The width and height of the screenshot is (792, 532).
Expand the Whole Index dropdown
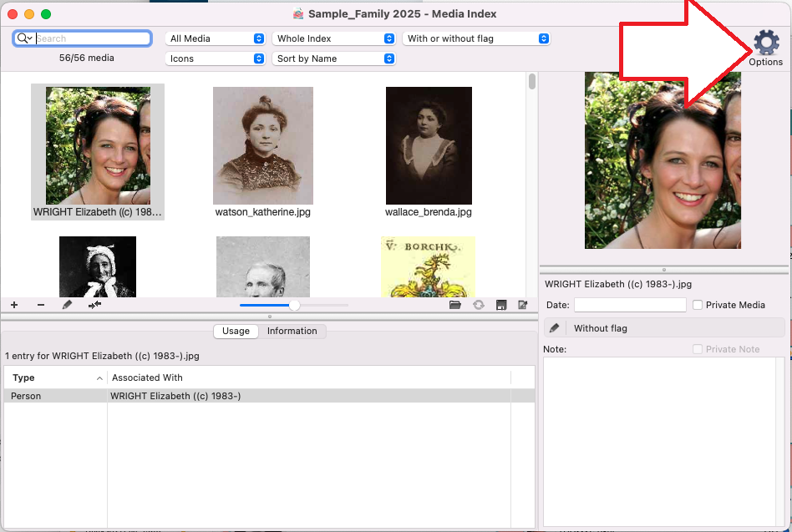334,38
